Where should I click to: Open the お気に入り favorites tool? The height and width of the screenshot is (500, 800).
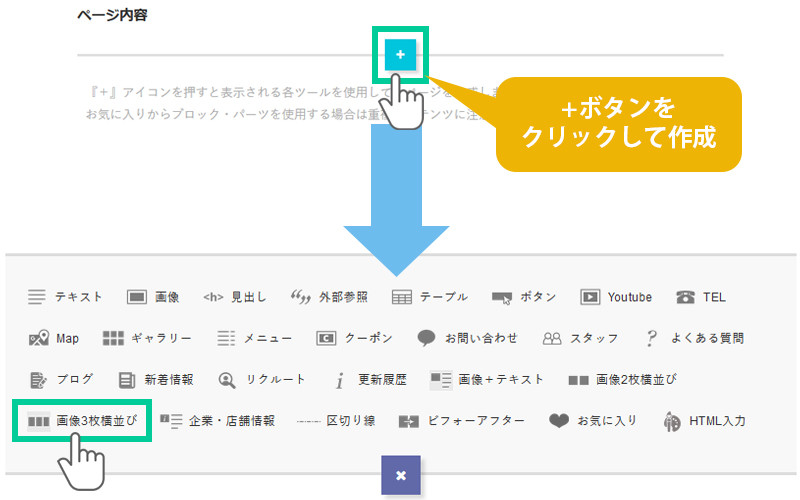593,421
